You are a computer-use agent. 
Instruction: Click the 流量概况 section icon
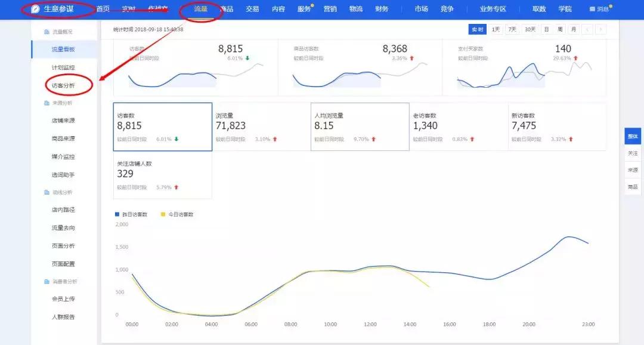(x=47, y=32)
